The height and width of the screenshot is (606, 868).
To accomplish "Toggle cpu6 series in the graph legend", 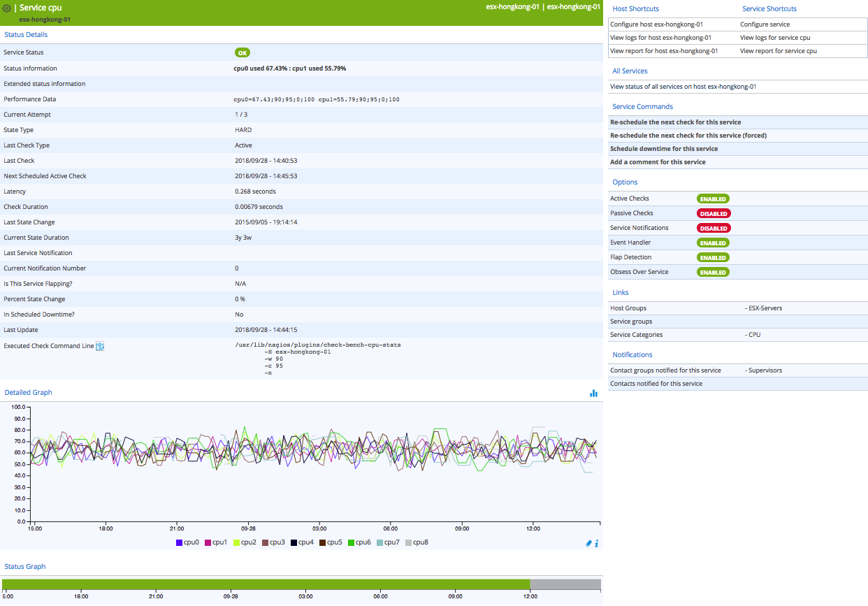I will [359, 542].
